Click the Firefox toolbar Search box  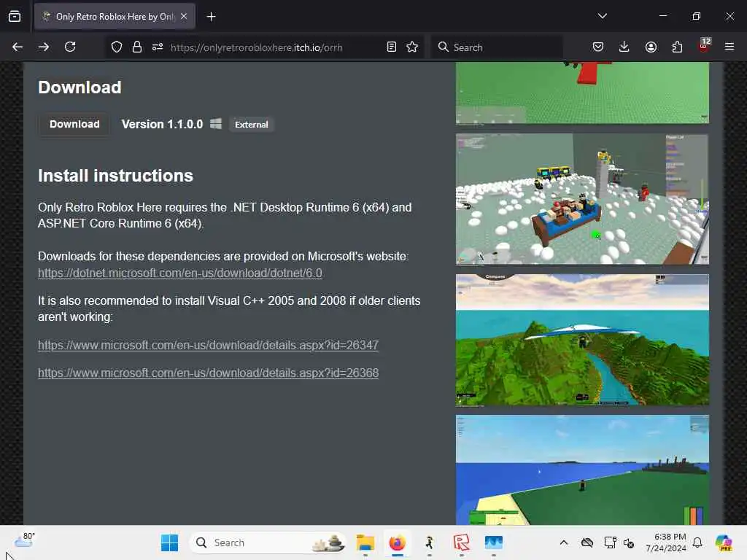pos(497,47)
